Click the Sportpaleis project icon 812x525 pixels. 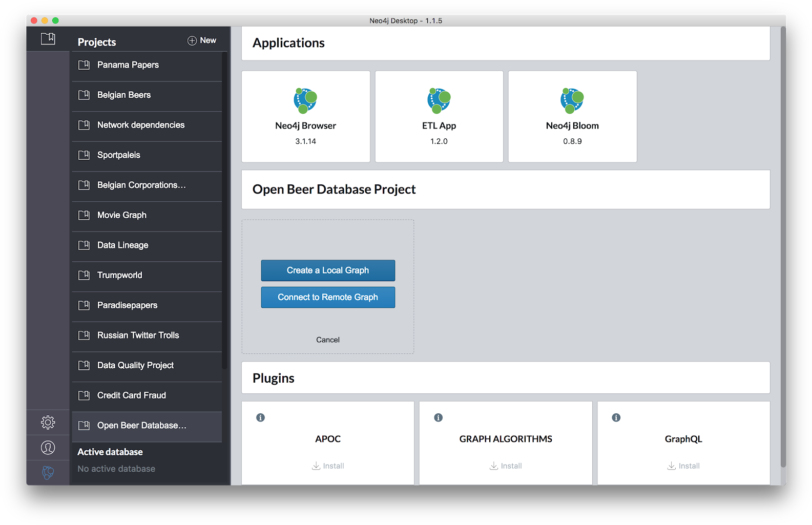click(x=84, y=155)
